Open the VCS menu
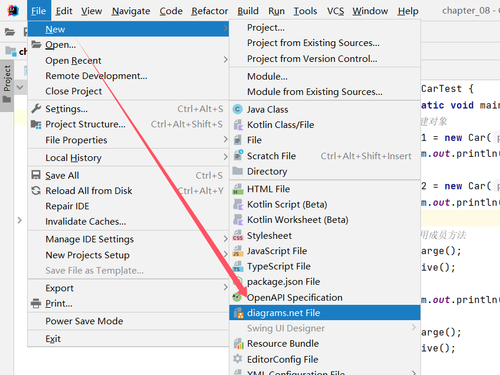500x375 pixels. [335, 11]
